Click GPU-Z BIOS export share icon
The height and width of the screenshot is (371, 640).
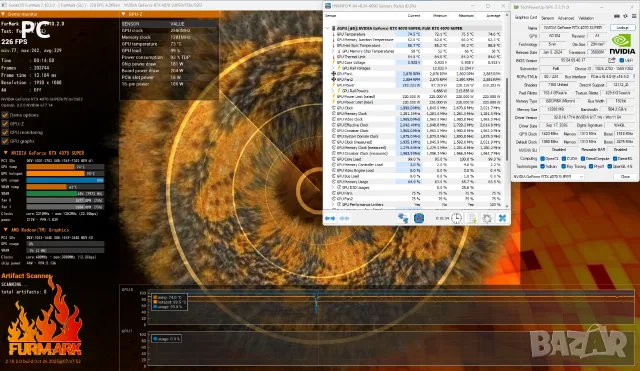tap(611, 60)
